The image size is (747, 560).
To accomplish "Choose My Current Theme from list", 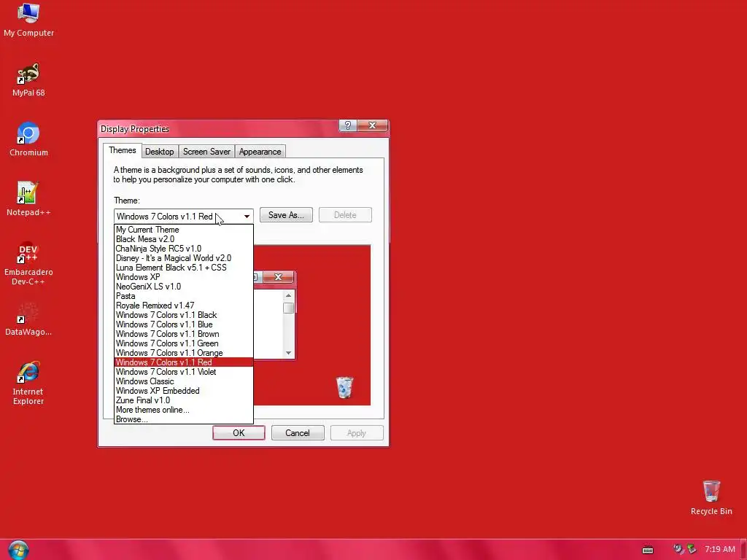I will pyautogui.click(x=184, y=230).
